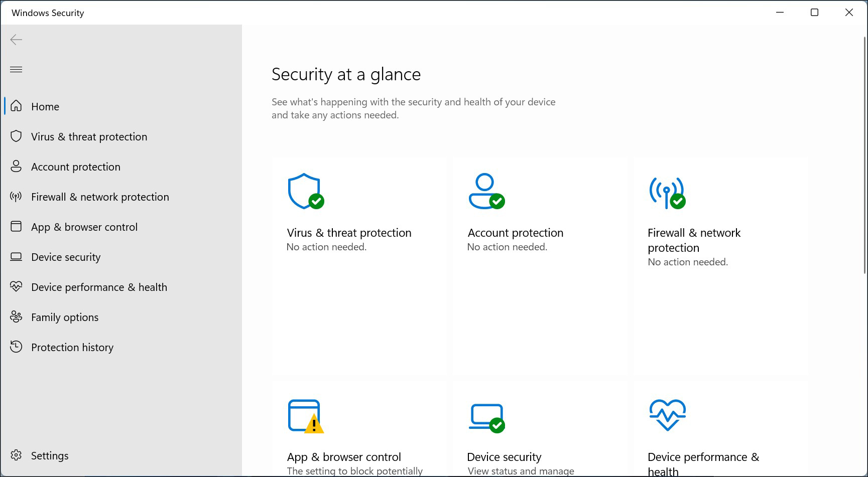This screenshot has width=868, height=477.
Task: Click the warning badge on App & browser control
Action: [x=314, y=425]
